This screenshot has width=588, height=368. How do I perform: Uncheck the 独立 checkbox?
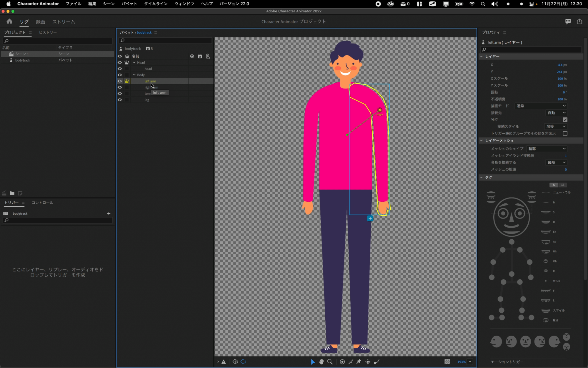(x=565, y=120)
